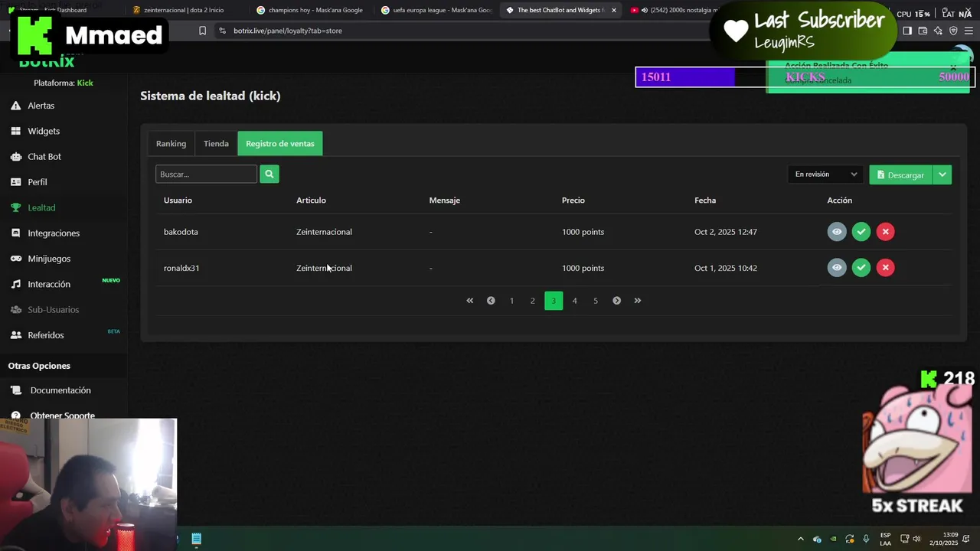The image size is (980, 551).
Task: Click the Fecha column header
Action: tap(705, 201)
